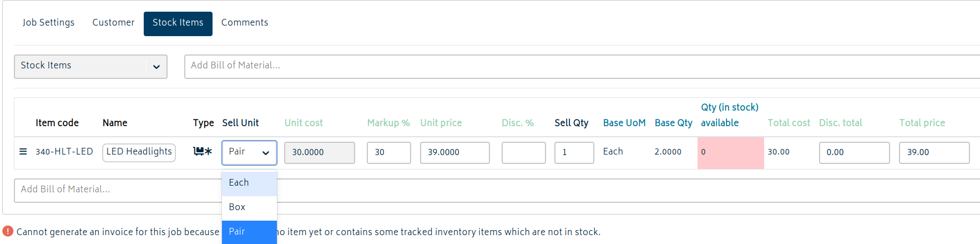980x244 pixels.
Task: Expand the Sell Unit Pair dropdown
Action: pos(249,152)
